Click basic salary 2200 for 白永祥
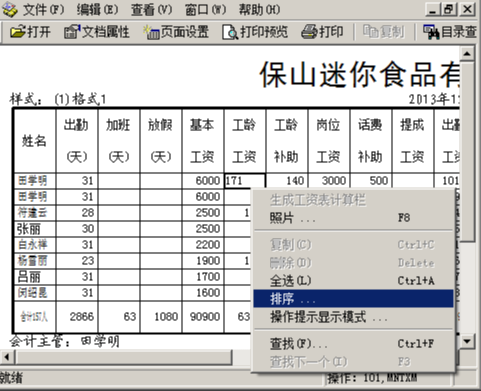The width and height of the screenshot is (481, 391). pos(208,245)
